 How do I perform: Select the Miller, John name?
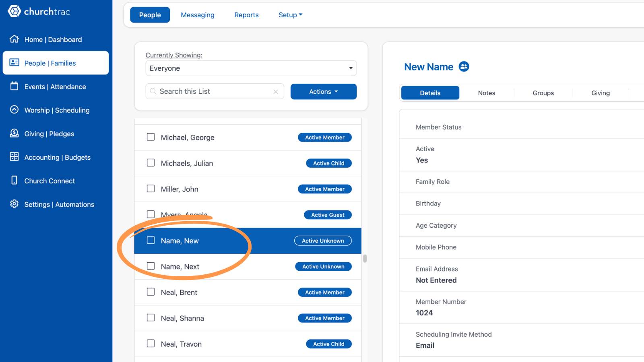(x=180, y=189)
